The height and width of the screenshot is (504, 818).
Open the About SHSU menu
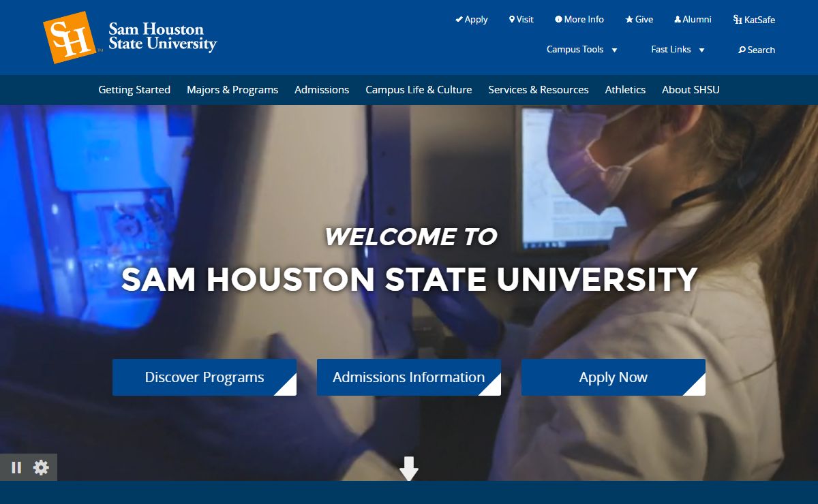pos(691,90)
